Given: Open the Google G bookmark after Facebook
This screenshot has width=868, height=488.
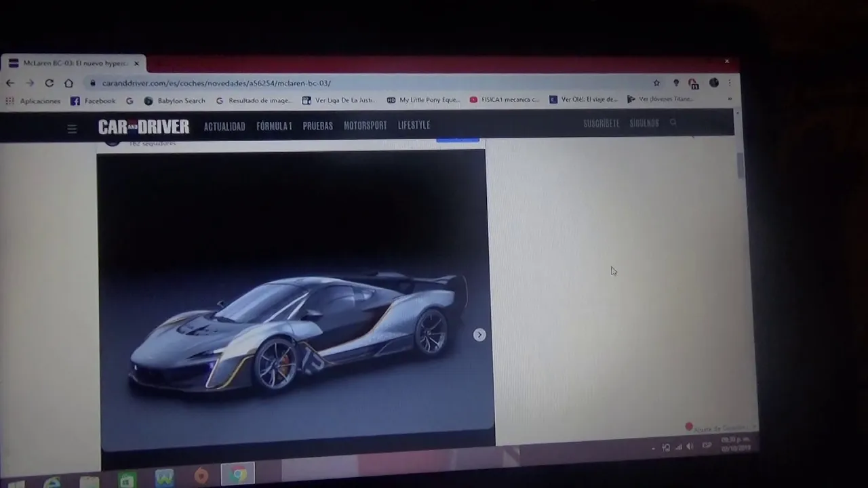Looking at the screenshot, I should coord(130,101).
